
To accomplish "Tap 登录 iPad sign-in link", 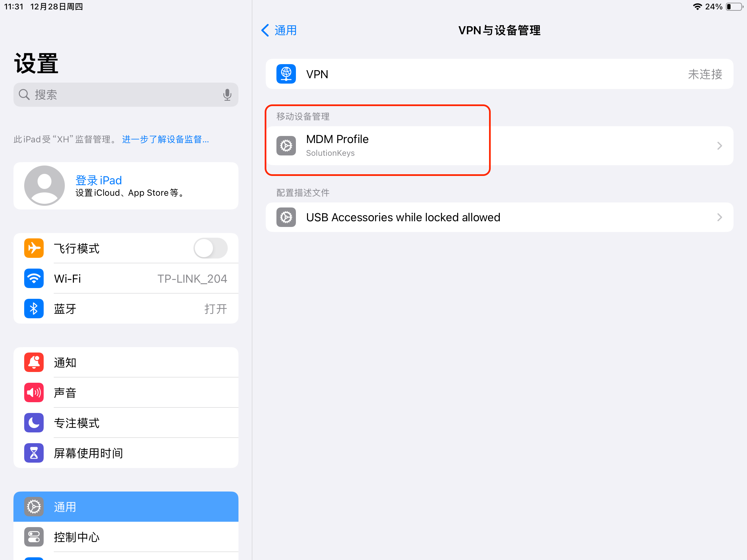I will (99, 180).
